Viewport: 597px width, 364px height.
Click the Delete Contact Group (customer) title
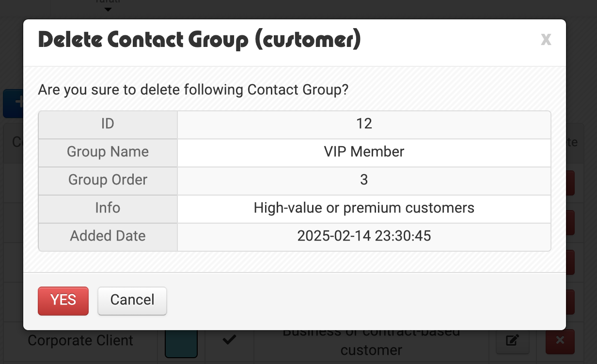pyautogui.click(x=200, y=40)
